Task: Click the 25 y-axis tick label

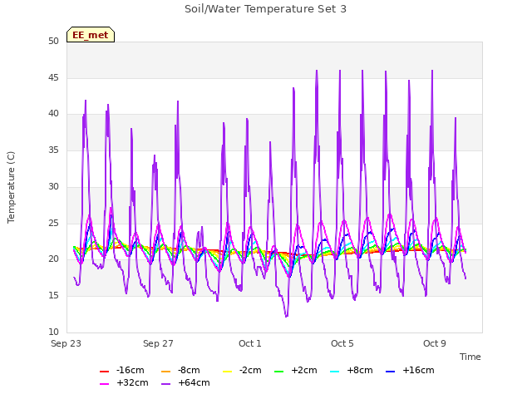Action: tap(53, 224)
